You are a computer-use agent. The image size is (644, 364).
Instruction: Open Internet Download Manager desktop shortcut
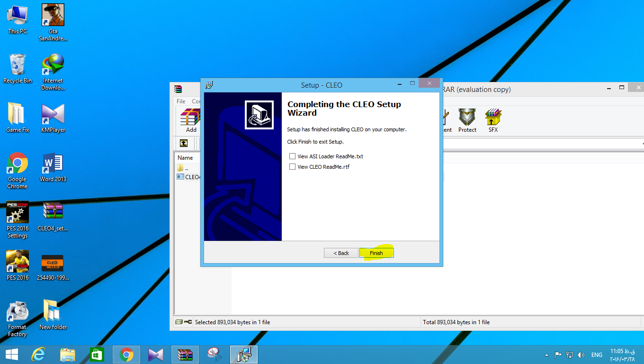tap(53, 72)
